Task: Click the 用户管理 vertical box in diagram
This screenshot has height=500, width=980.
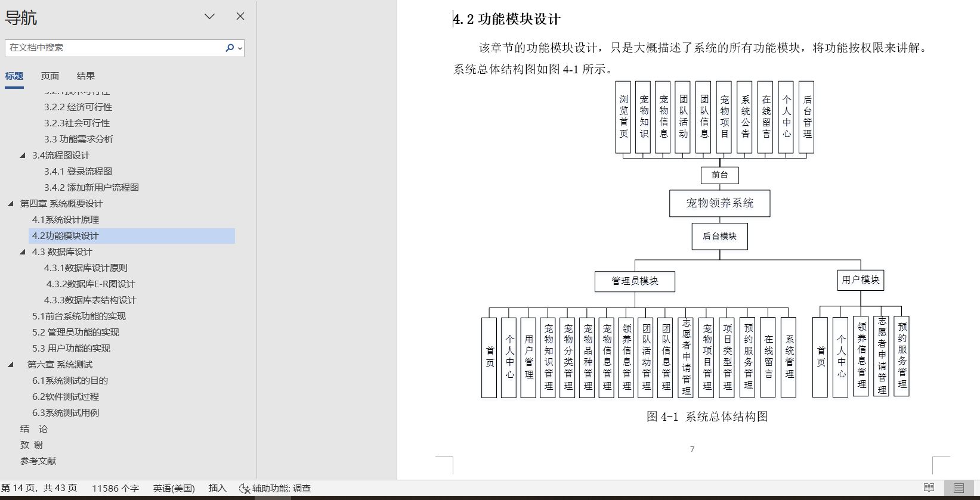Action: coord(528,358)
